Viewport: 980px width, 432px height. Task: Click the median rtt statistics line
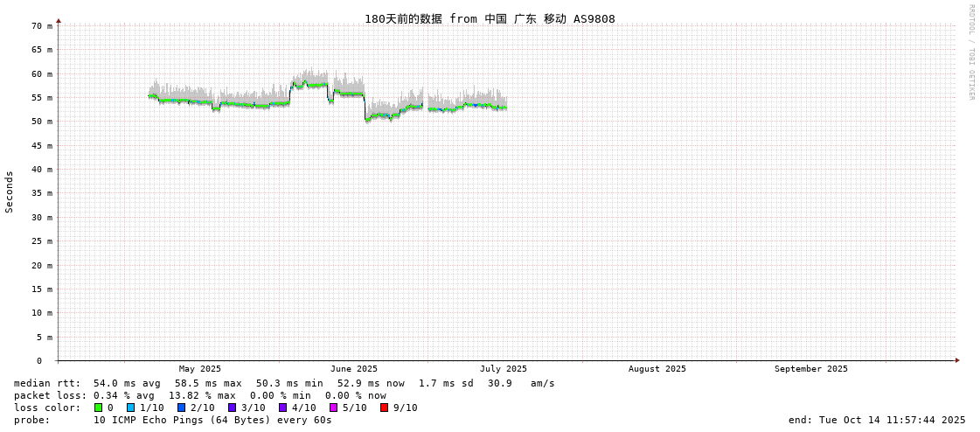(284, 383)
